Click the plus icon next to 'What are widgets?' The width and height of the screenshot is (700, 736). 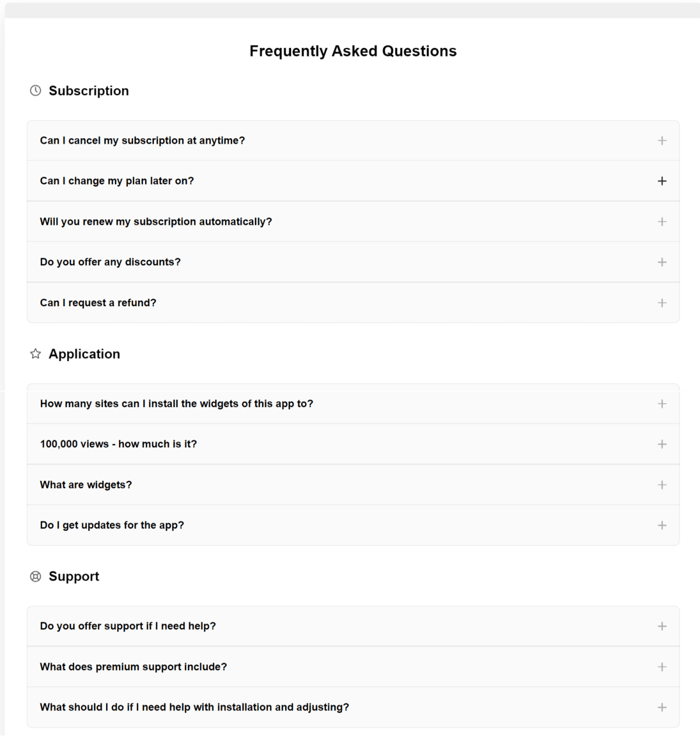point(662,485)
